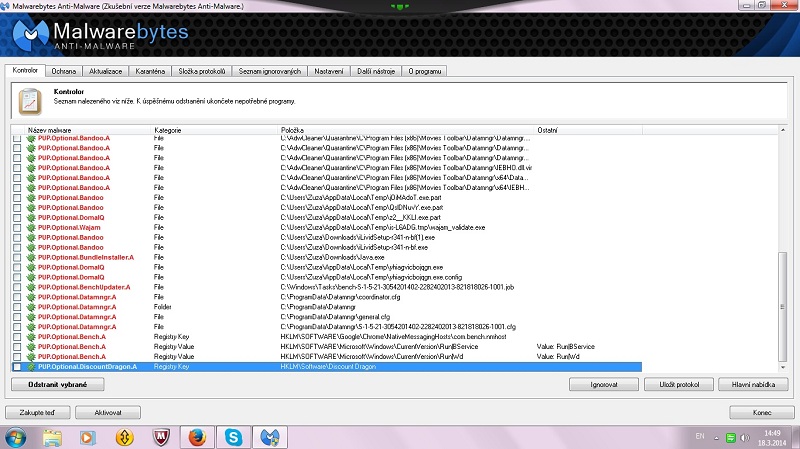Click the bug icon beside PUP.Optional.Wajam

(30, 227)
